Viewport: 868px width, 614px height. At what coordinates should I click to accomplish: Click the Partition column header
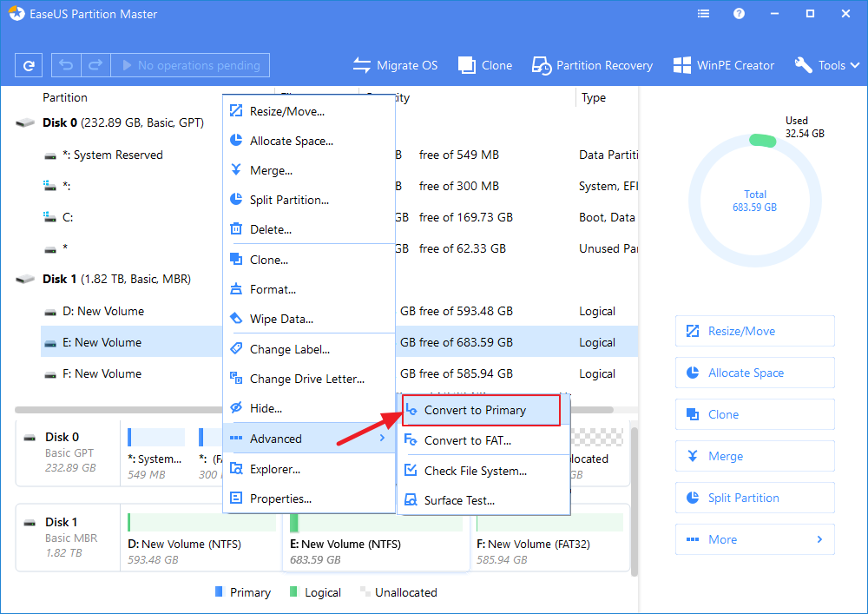coord(65,97)
